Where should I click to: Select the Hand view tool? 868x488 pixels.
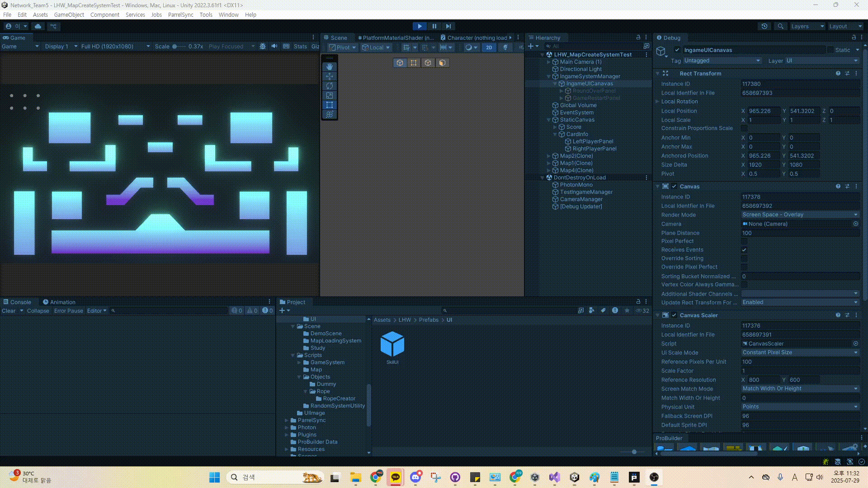click(x=329, y=67)
